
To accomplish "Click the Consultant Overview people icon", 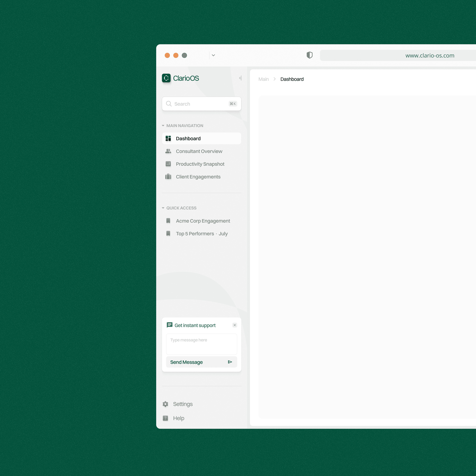I will [x=168, y=151].
